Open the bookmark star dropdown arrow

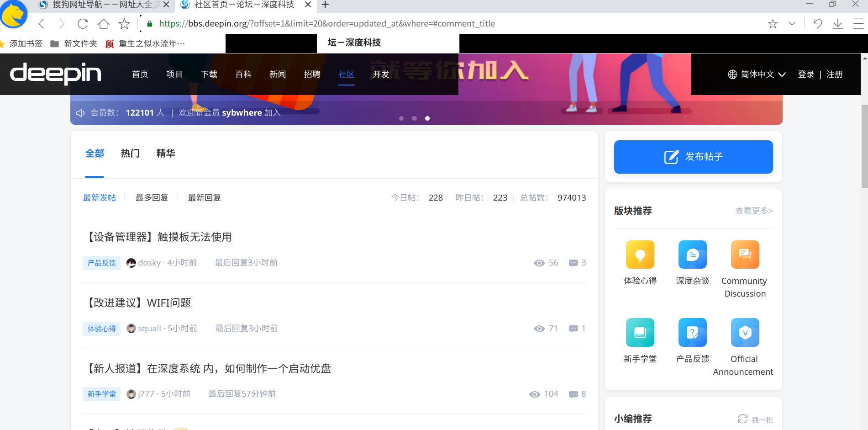click(x=792, y=23)
